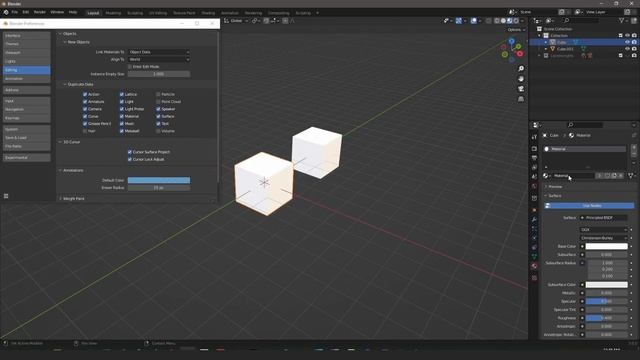Hide Cube.001 in viewport via eye icon

point(627,49)
